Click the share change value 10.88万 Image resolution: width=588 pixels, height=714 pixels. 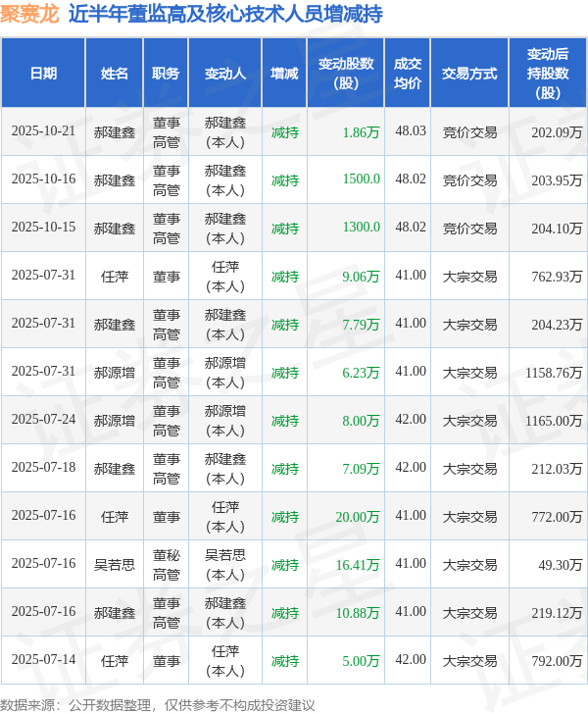click(x=358, y=613)
